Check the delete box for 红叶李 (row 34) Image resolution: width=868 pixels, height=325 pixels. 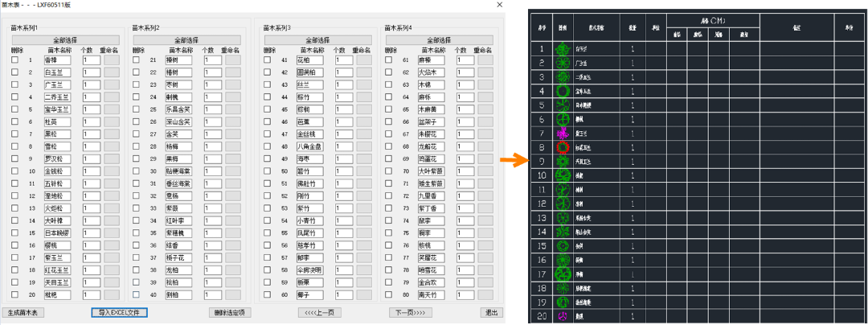(x=136, y=220)
